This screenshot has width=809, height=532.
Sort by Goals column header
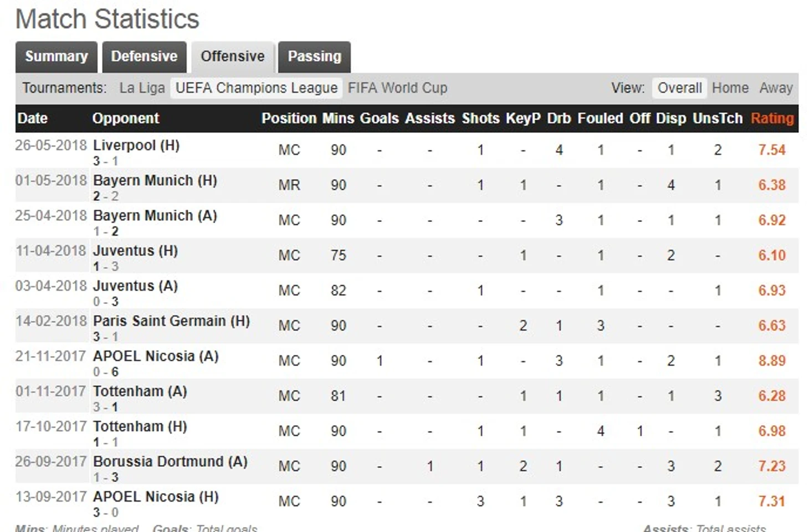[x=379, y=118]
